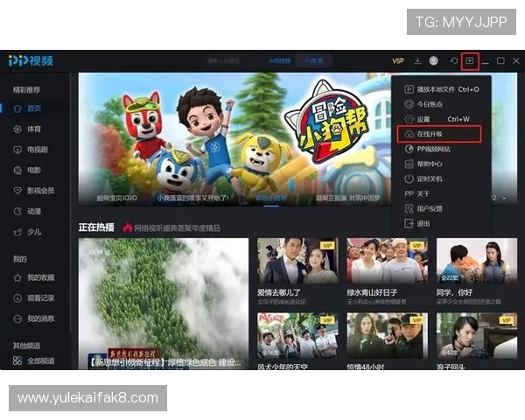The height and width of the screenshot is (420, 525).
Task: Click the 同学，你好 title text
Action: pyautogui.click(x=454, y=293)
